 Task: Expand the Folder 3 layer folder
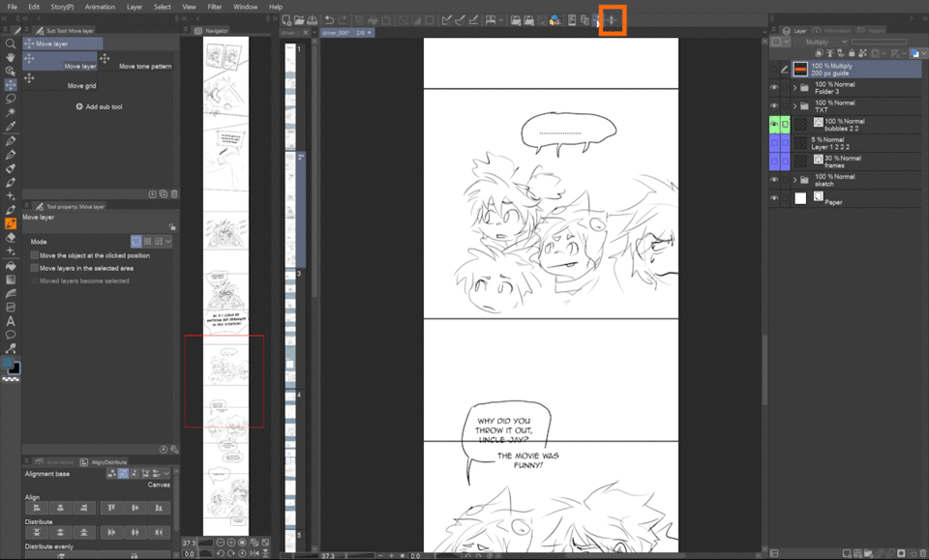[x=795, y=88]
